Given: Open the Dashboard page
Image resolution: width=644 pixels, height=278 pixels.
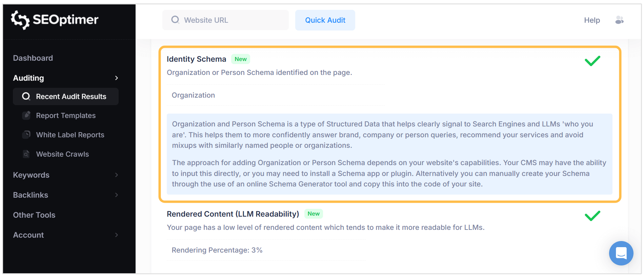Looking at the screenshot, I should [33, 58].
